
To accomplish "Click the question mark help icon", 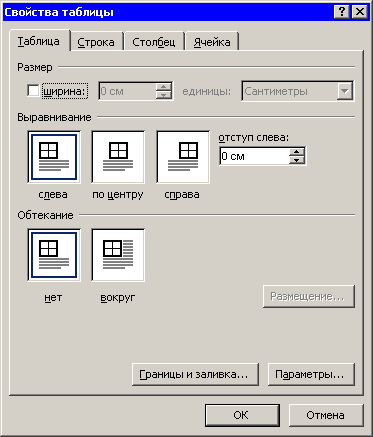I will click(x=342, y=12).
